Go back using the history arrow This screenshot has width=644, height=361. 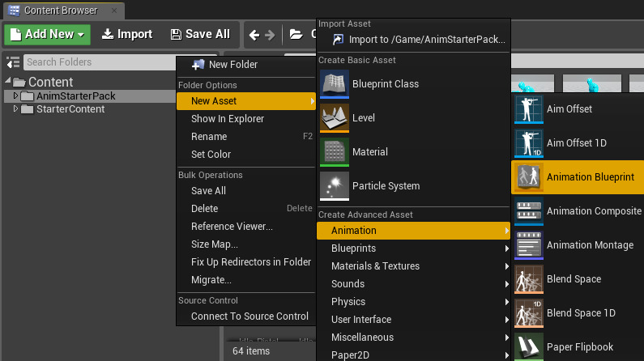click(254, 34)
